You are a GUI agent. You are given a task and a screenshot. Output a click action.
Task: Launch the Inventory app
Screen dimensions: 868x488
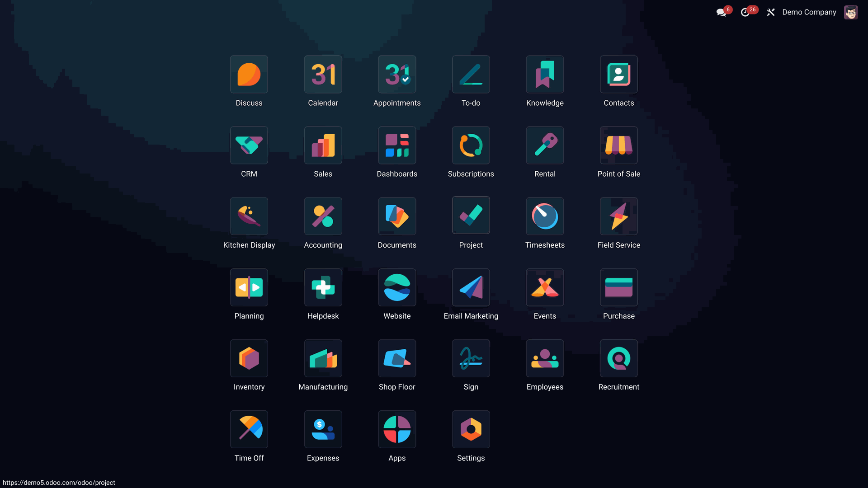tap(249, 358)
